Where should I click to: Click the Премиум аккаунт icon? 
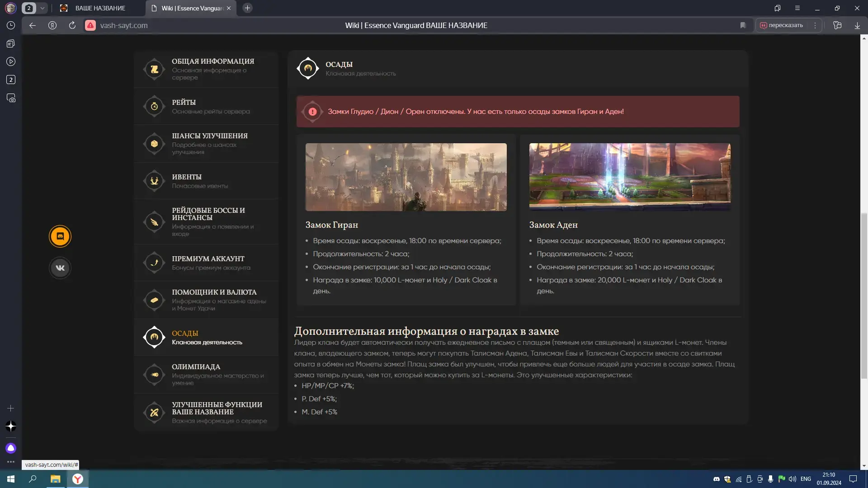tap(154, 263)
